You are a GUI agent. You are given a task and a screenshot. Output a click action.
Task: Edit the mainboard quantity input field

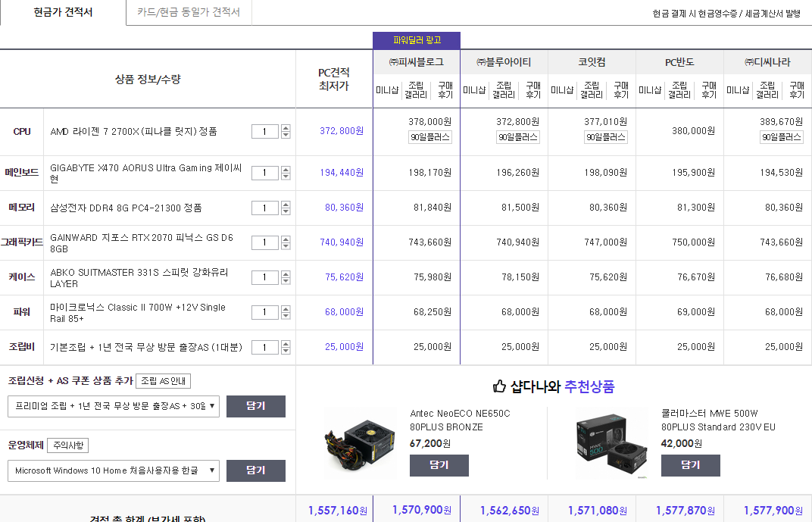[x=265, y=173]
